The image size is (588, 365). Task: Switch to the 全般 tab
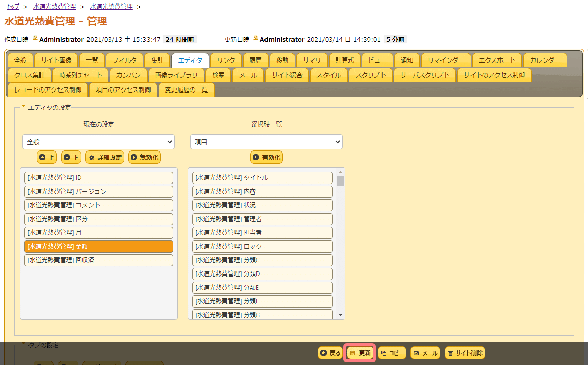(20, 60)
